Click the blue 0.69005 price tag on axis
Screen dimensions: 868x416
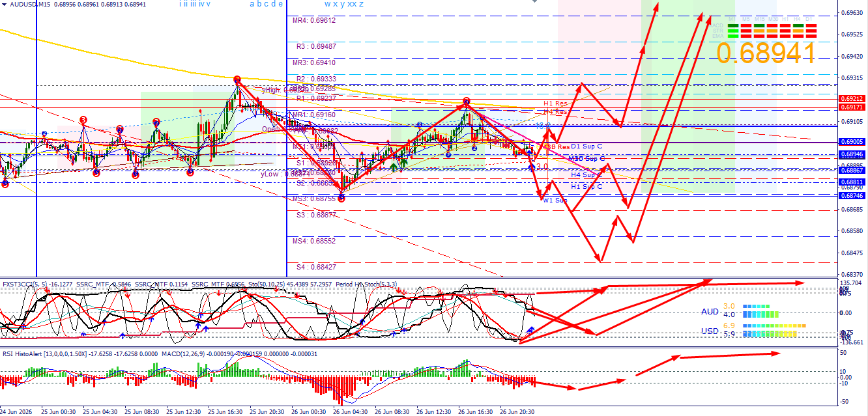pos(852,142)
